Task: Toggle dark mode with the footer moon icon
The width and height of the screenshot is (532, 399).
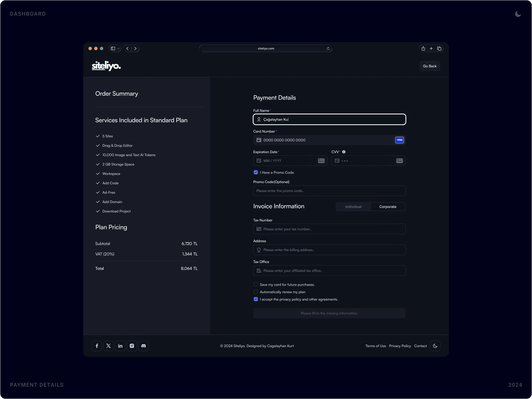Action: [x=435, y=346]
